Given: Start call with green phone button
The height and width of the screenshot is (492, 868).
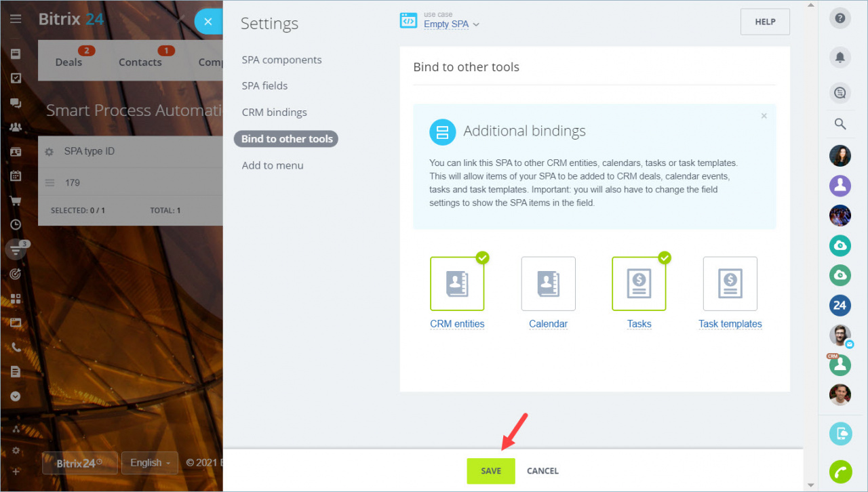Looking at the screenshot, I should pyautogui.click(x=840, y=471).
